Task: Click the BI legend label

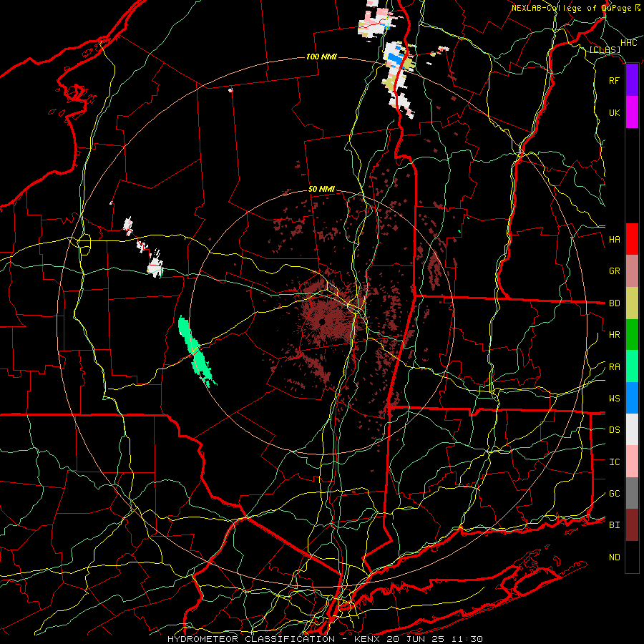Action: tap(614, 525)
